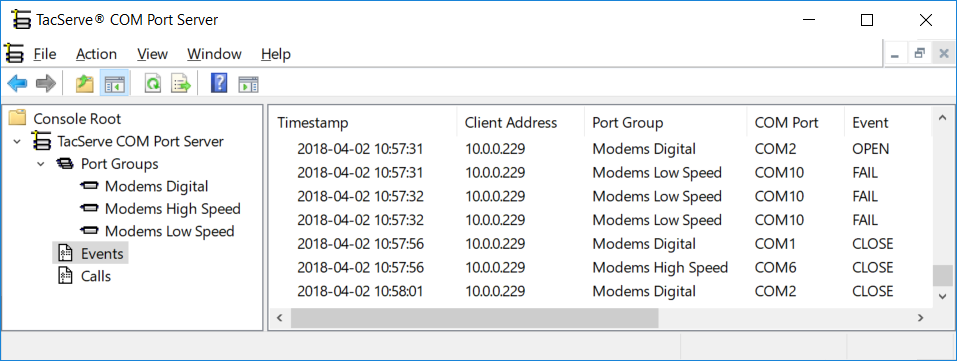Image resolution: width=957 pixels, height=361 pixels.
Task: Select the 10:57:31 COM2 OPEN event row
Action: pos(600,148)
